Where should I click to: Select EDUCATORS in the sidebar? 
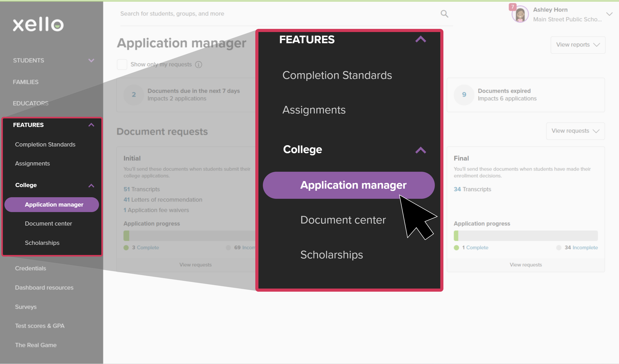tap(31, 103)
